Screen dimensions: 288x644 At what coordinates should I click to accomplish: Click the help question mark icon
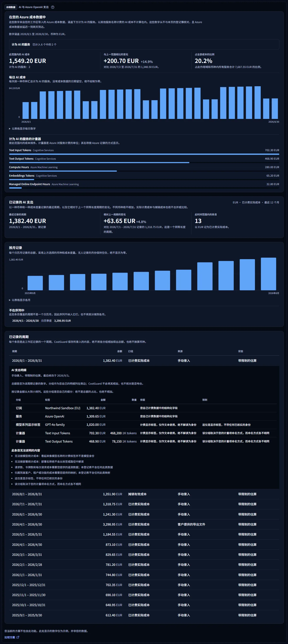53,7
